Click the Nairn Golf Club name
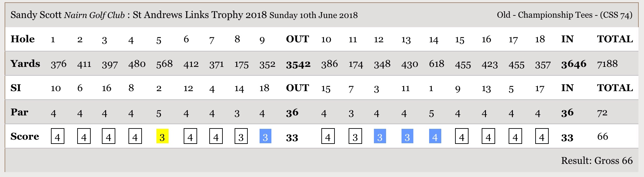This screenshot has height=177, width=644. (94, 15)
